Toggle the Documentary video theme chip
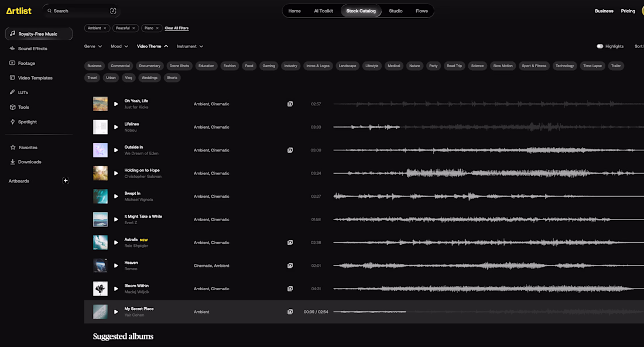This screenshot has width=644, height=347. coord(149,66)
